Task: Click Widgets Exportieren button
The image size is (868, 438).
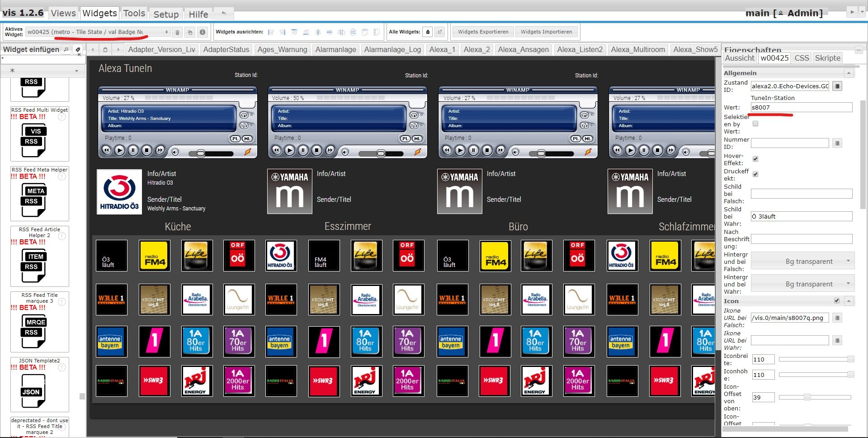Action: pos(483,32)
